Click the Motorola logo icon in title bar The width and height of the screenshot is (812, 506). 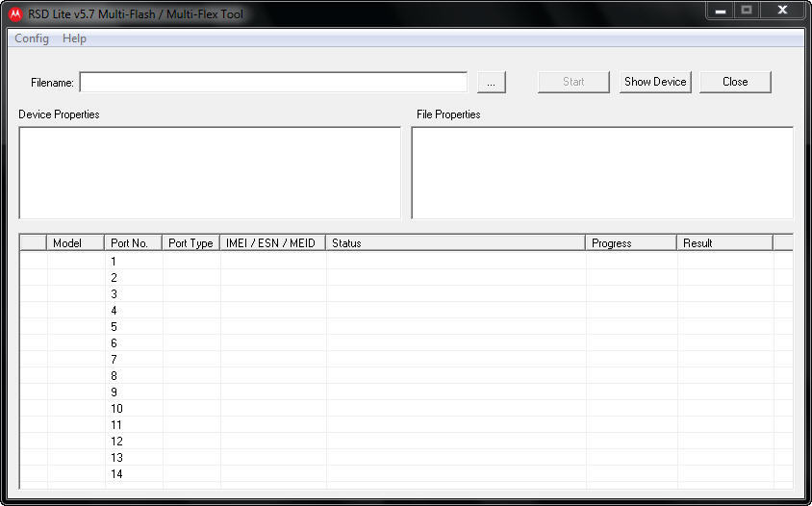click(15, 13)
